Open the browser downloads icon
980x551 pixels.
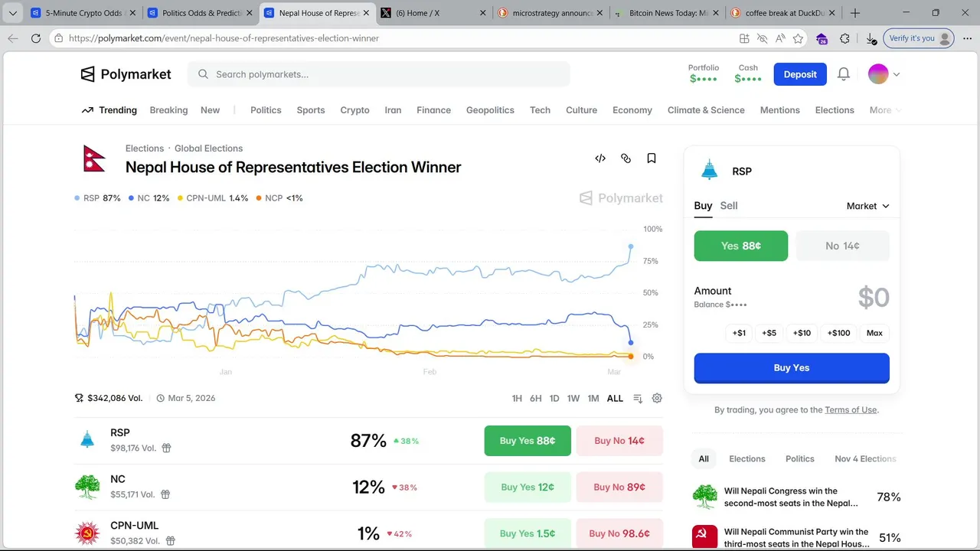[x=871, y=38]
